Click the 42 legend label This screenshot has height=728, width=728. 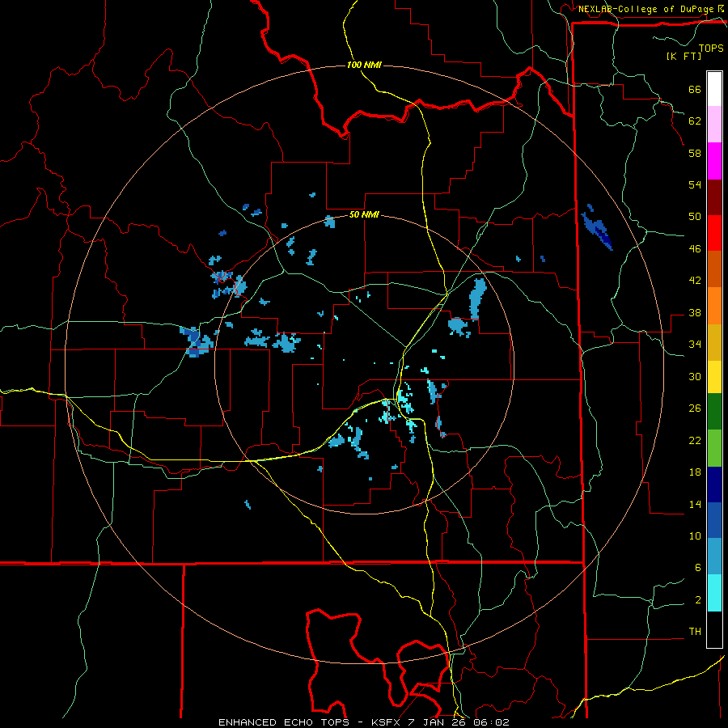tap(695, 280)
